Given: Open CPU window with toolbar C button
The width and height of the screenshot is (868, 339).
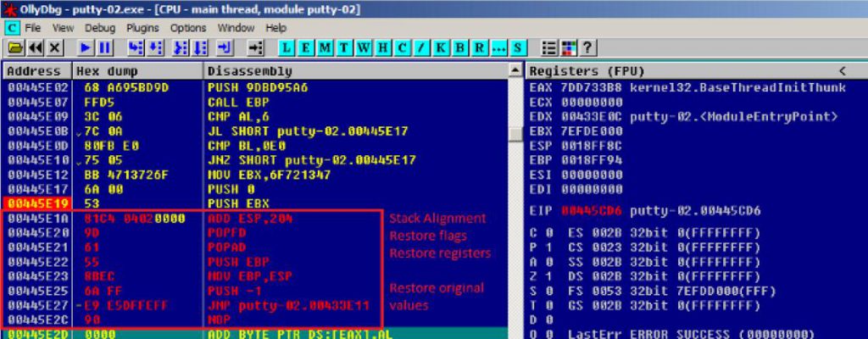Looking at the screenshot, I should (x=401, y=48).
